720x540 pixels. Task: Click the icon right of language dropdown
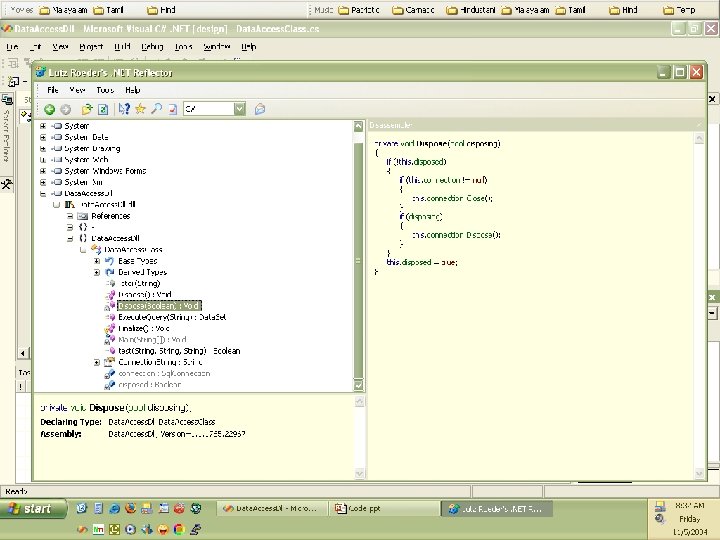[x=259, y=108]
